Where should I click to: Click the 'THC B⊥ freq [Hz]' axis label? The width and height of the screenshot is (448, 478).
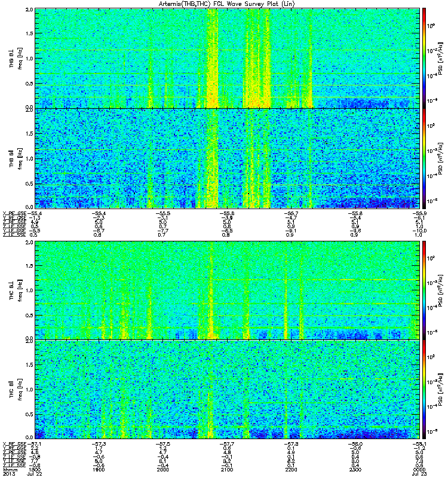16,290
